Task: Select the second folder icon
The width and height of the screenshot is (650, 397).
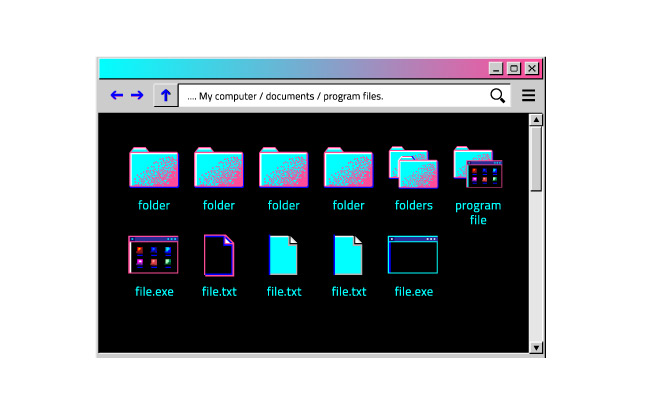Action: (x=219, y=167)
